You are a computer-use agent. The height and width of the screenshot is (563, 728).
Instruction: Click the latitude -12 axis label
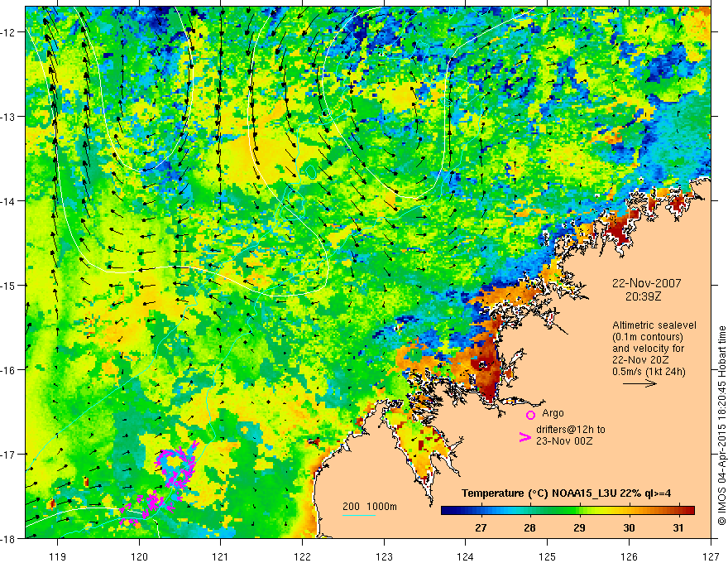pyautogui.click(x=8, y=32)
